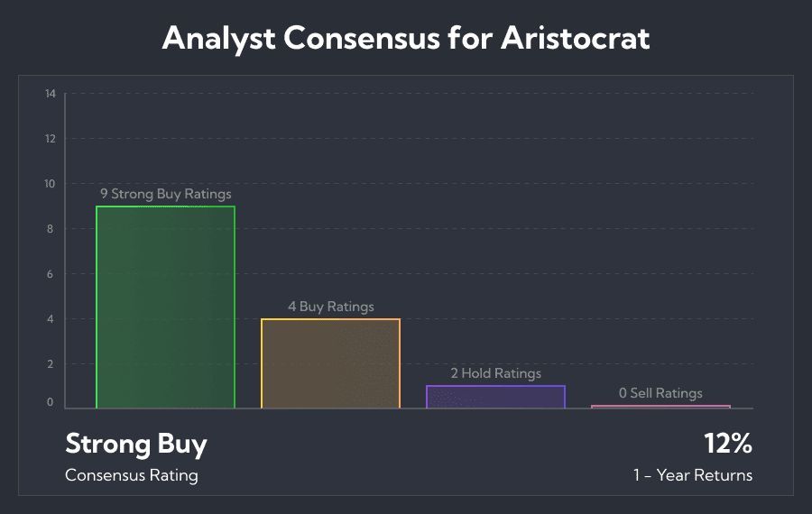This screenshot has width=812, height=514.
Task: Select the '0 Sell Ratings' label
Action: (660, 393)
